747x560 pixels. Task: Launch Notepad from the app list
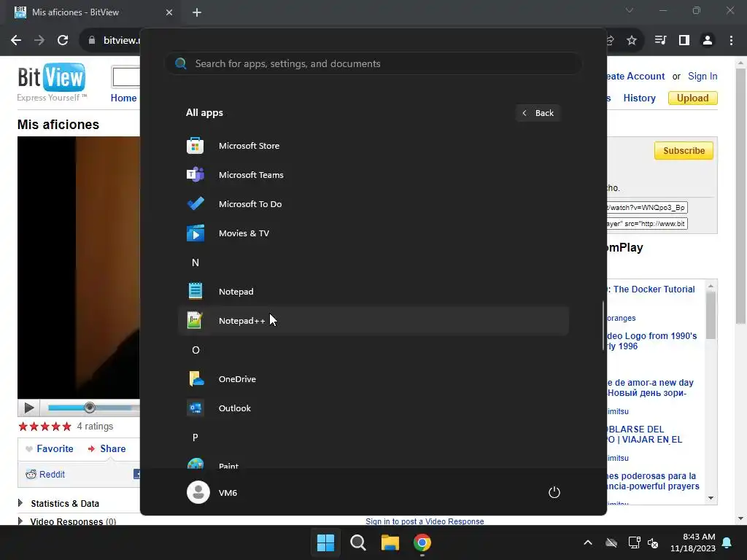(x=373, y=292)
